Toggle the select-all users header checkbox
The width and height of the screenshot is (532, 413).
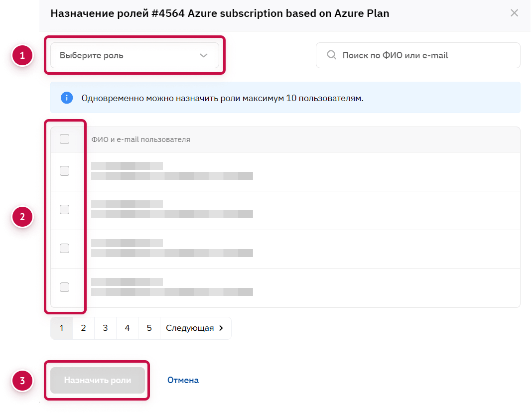(65, 139)
